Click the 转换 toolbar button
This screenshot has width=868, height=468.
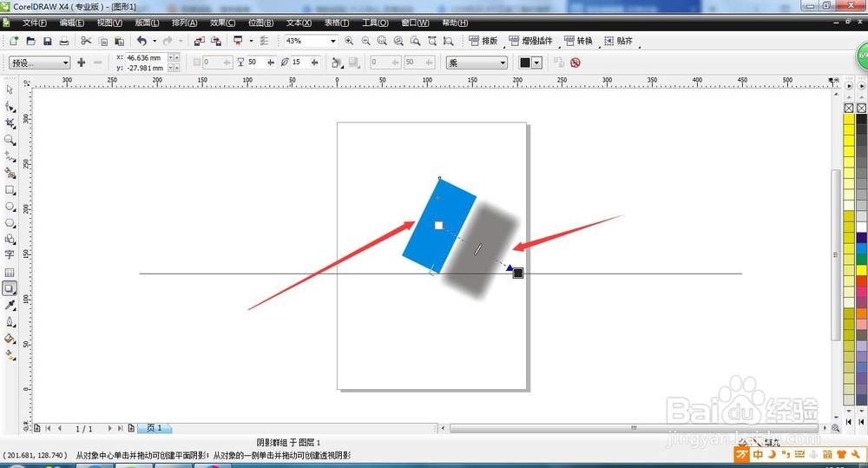click(578, 41)
